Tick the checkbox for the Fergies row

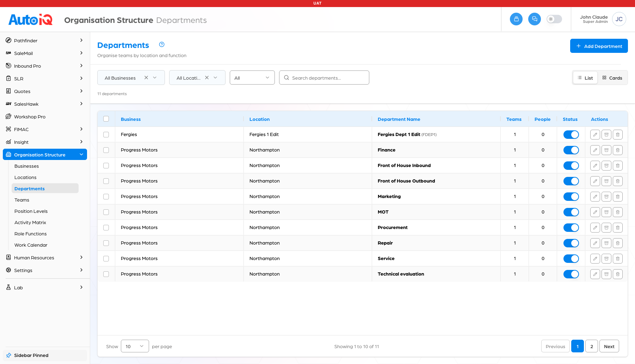click(x=106, y=135)
